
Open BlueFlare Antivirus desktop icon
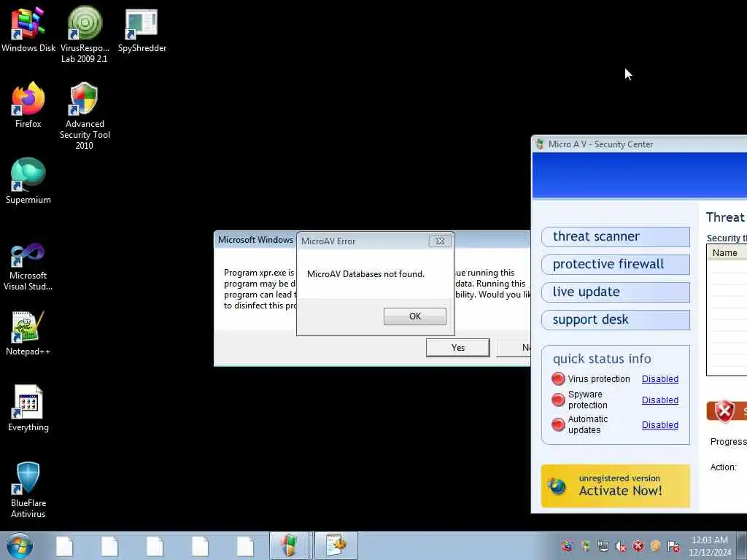(28, 489)
